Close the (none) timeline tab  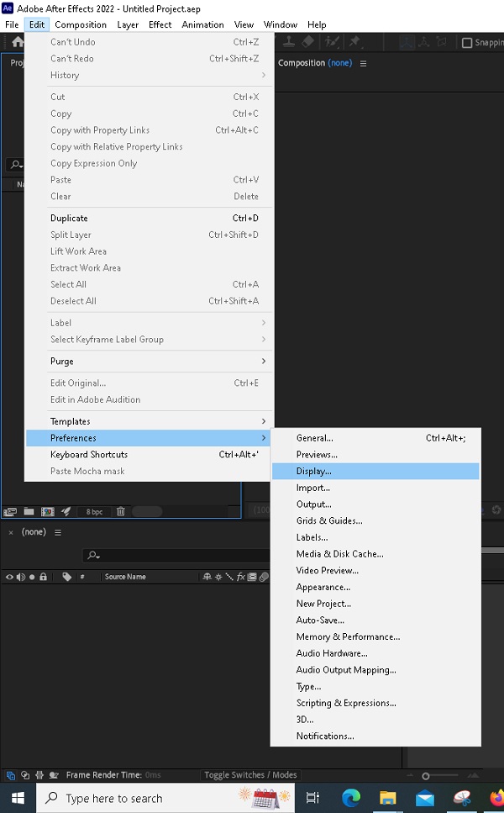tap(11, 532)
